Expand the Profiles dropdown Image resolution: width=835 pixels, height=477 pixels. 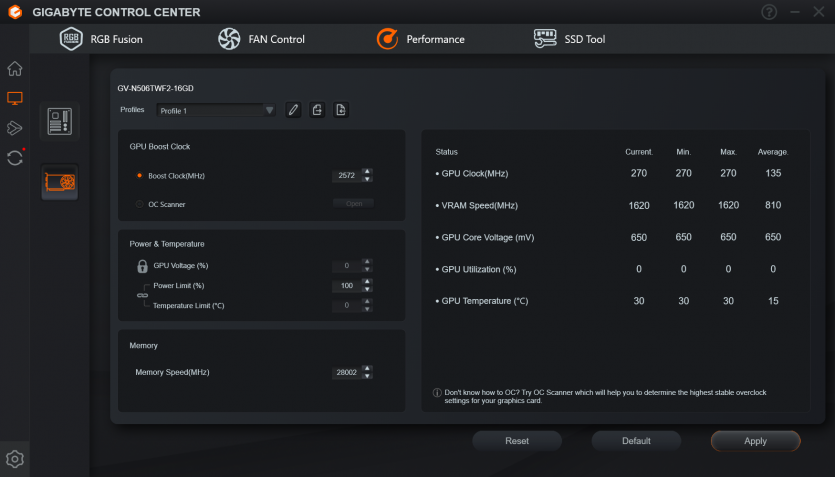tap(270, 110)
